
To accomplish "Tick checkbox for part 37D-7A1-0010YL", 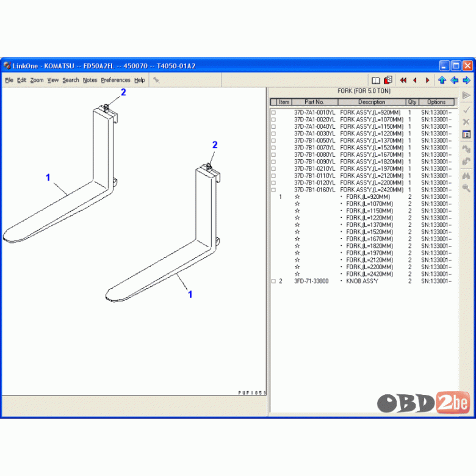I will 273,113.
